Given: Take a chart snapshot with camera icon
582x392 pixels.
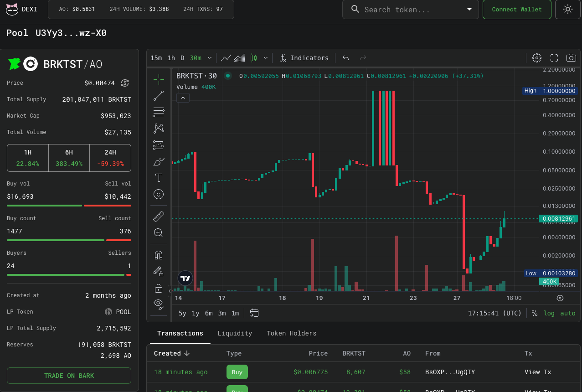Looking at the screenshot, I should pyautogui.click(x=571, y=58).
